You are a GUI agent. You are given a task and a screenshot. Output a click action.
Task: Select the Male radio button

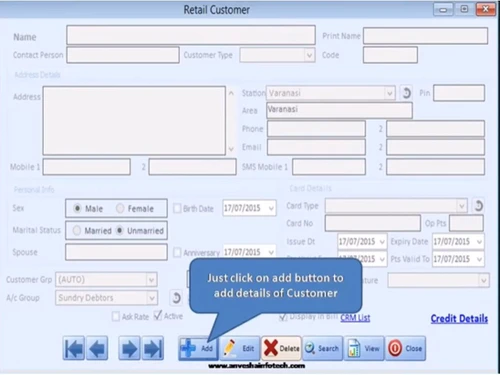click(77, 209)
